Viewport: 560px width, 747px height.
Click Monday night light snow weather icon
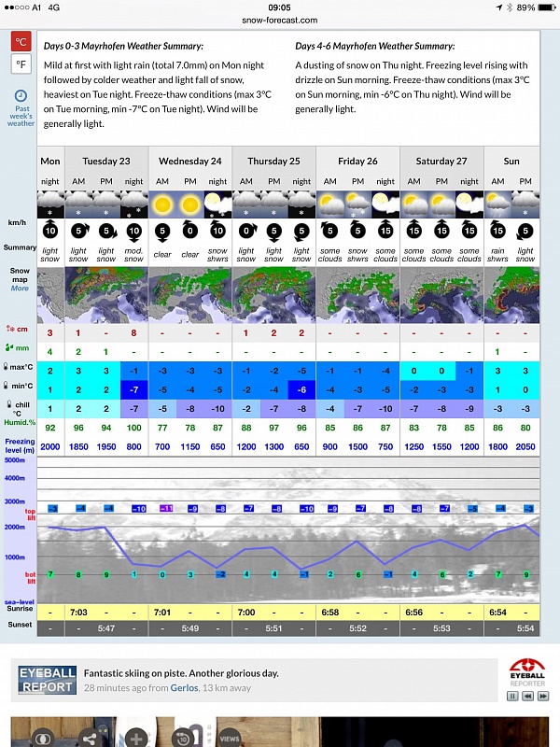50,204
